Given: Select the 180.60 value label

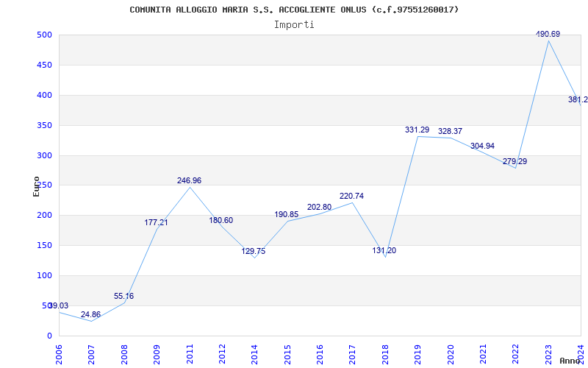Looking at the screenshot, I should click(221, 220).
